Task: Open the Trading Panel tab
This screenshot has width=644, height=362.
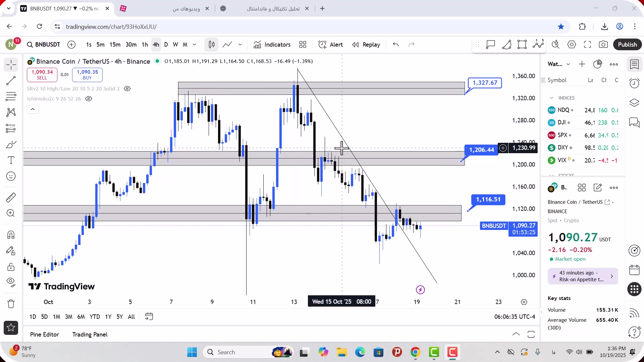Action: point(90,335)
